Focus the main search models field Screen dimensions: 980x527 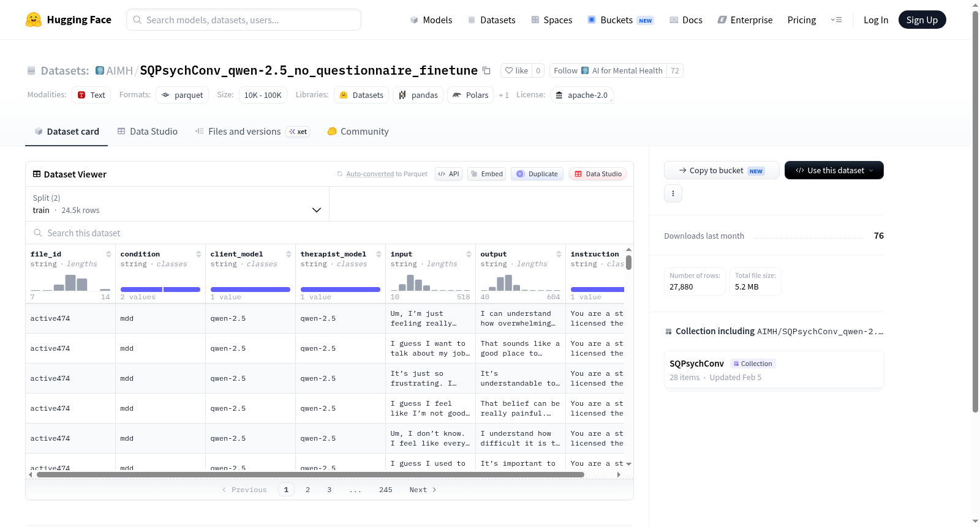[244, 20]
